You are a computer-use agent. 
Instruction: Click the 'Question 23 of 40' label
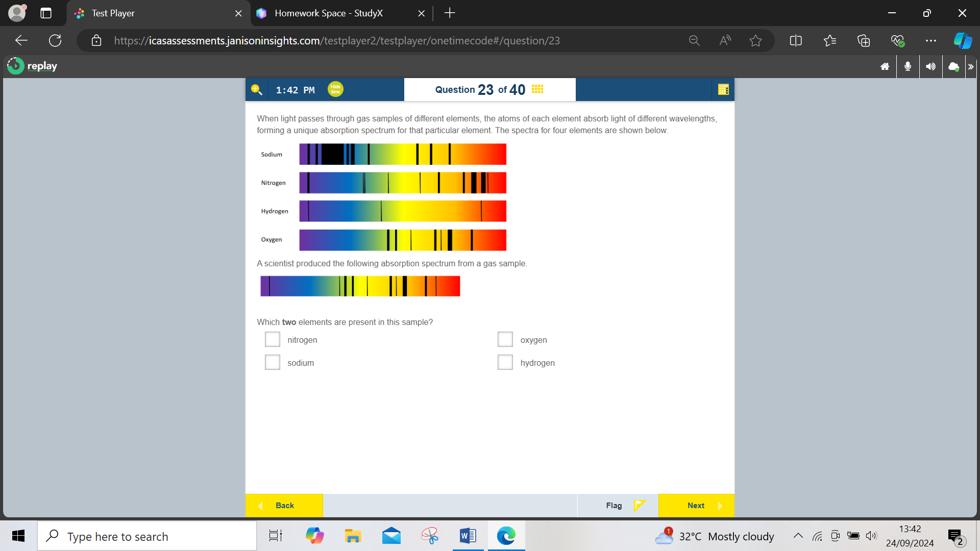(480, 90)
